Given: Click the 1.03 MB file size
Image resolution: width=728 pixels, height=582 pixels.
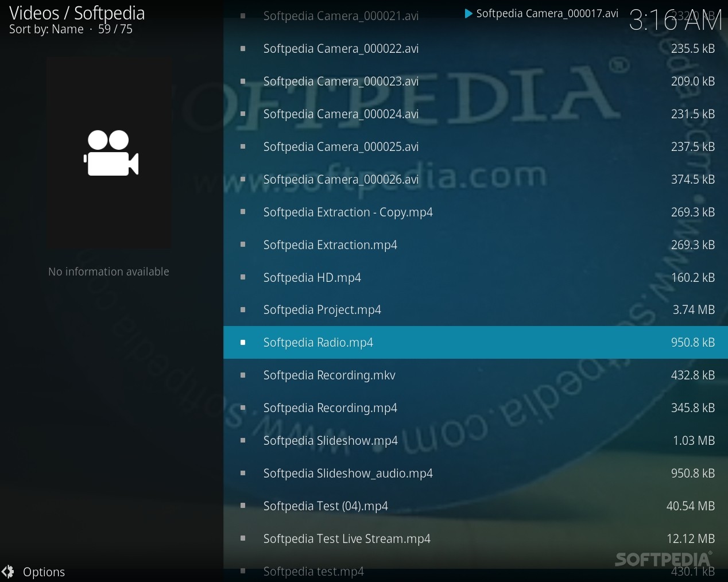Looking at the screenshot, I should (694, 441).
